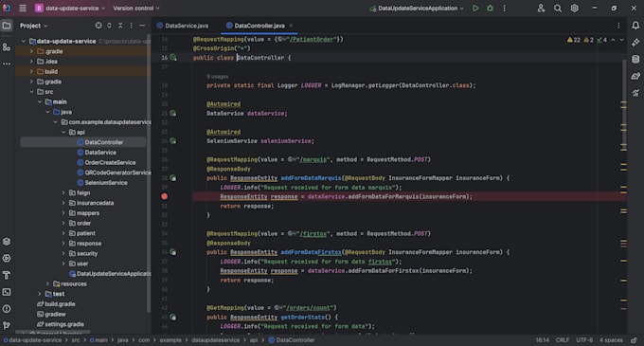Open the Terminal tool window
Viewport: 644px width, 346px height.
7,292
